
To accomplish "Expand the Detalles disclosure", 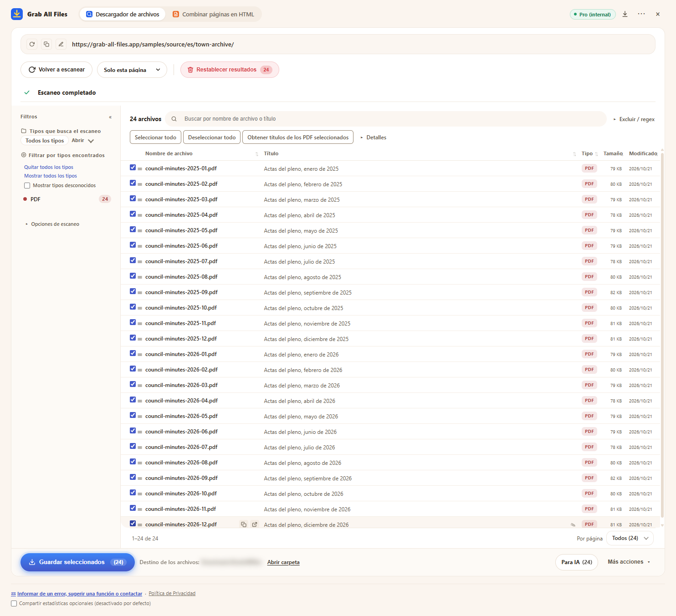I will click(373, 137).
